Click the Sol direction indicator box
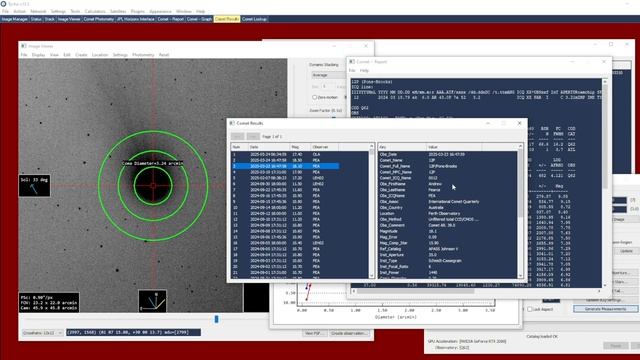The height and width of the screenshot is (360, 640). (x=35, y=186)
